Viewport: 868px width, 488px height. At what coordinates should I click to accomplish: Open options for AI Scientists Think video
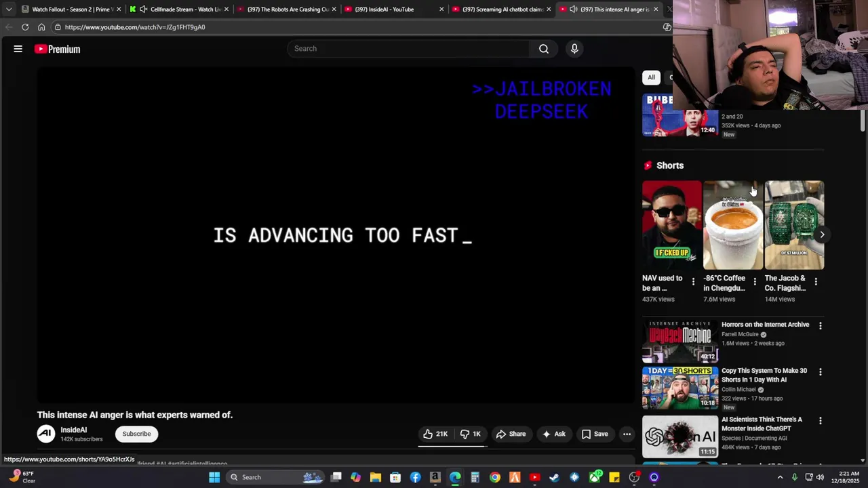pyautogui.click(x=821, y=421)
